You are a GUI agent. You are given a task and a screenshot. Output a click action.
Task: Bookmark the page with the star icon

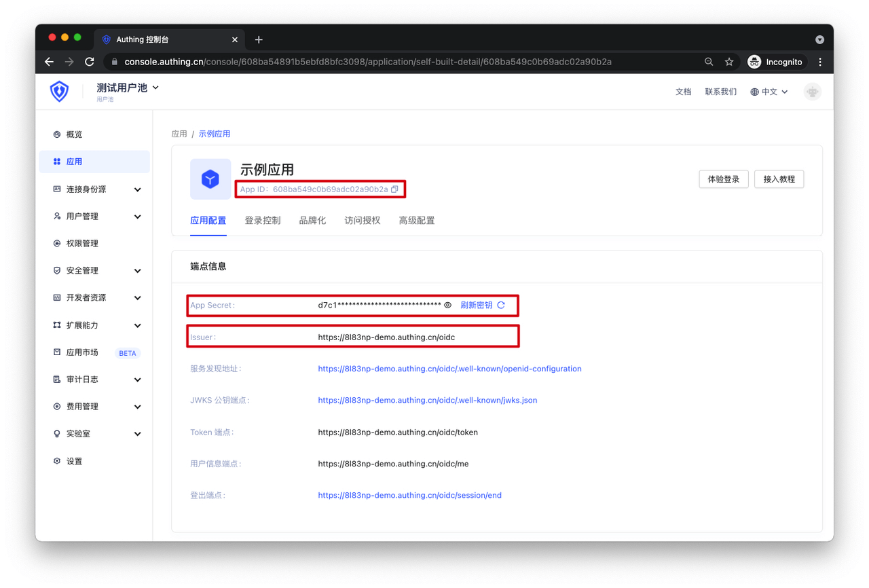pos(729,62)
